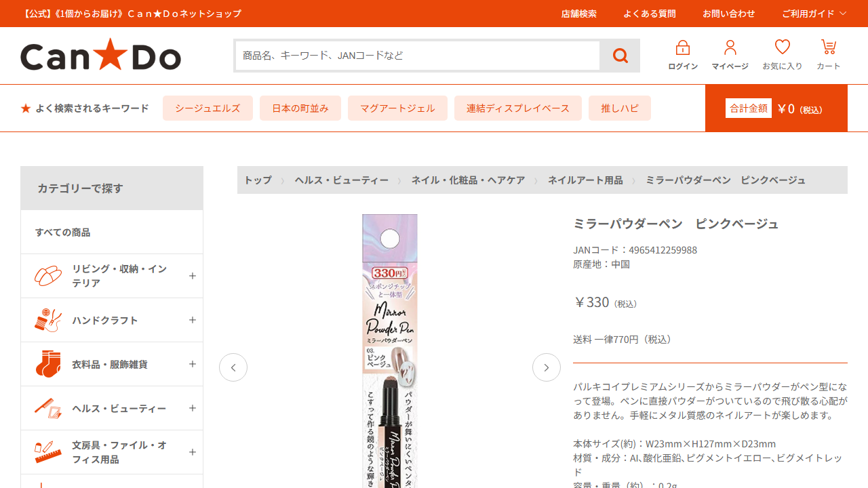Expand 文房具・ファイル・オフィス用品 category

(193, 452)
